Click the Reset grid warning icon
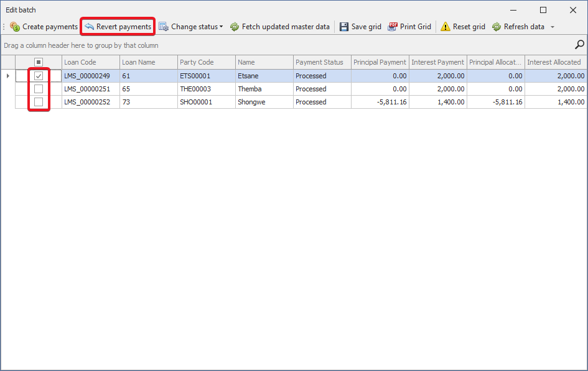The width and height of the screenshot is (588, 371). (x=446, y=27)
